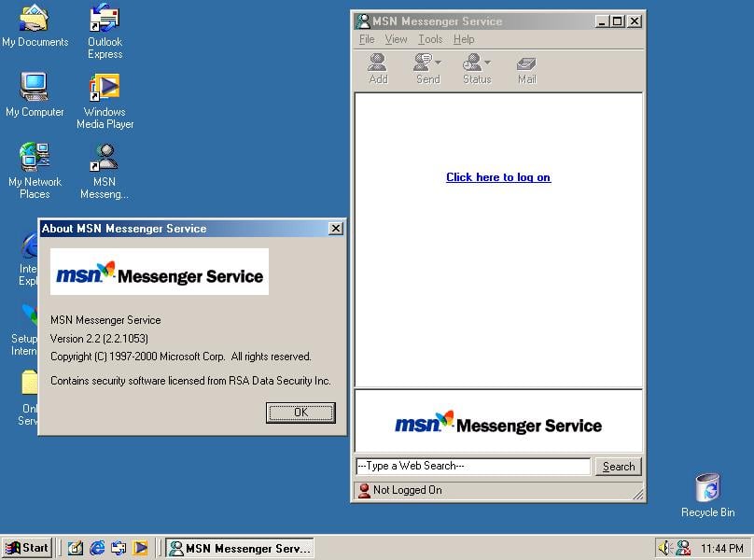The width and height of the screenshot is (754, 560).
Task: Expand the Send dropdown arrow
Action: click(437, 61)
